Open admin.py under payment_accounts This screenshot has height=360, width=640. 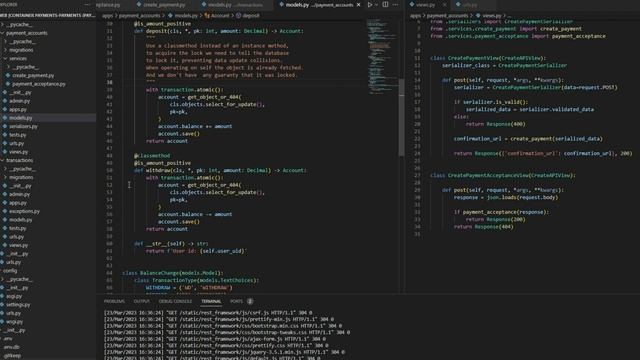(20, 101)
